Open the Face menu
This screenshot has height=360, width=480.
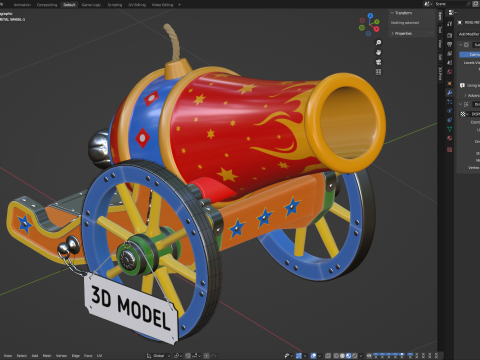tap(88, 356)
